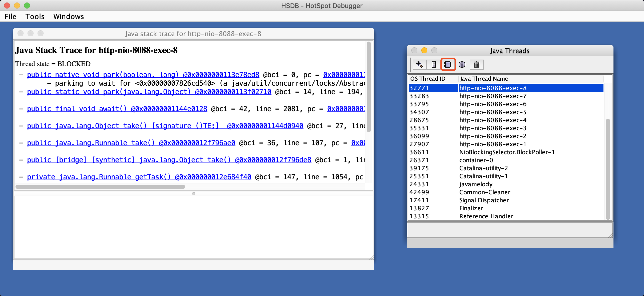This screenshot has width=644, height=296.
Task: Open the File menu
Action: [x=11, y=17]
